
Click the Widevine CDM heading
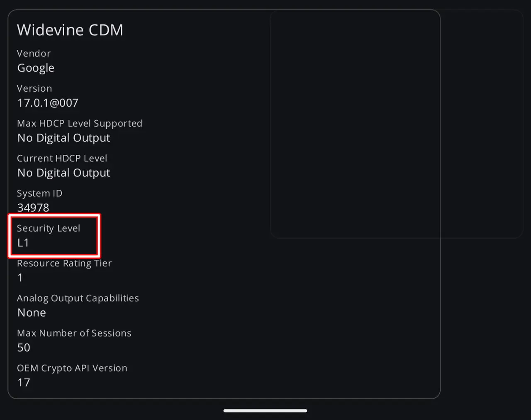click(x=70, y=30)
